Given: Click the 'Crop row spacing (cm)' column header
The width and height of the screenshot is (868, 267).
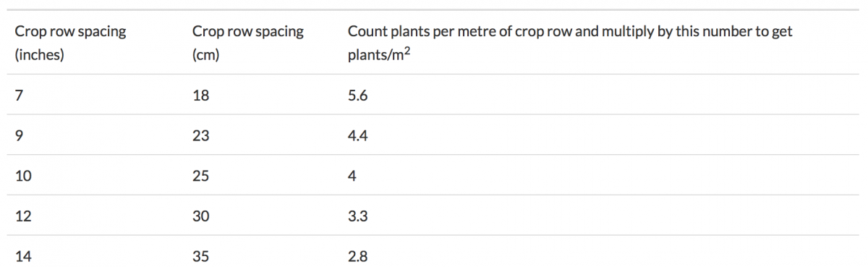Looking at the screenshot, I should [248, 43].
